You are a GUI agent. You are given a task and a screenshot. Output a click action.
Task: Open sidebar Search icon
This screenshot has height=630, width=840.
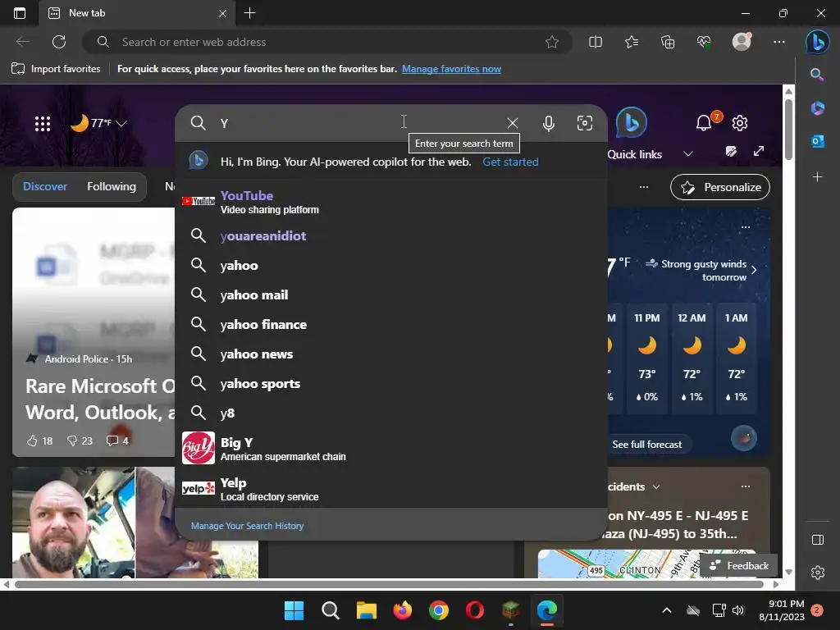tap(817, 75)
